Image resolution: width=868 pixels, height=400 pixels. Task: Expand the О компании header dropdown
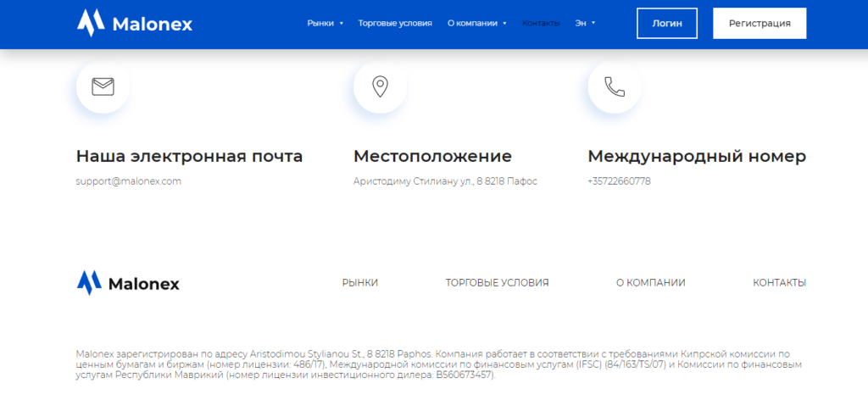point(477,23)
